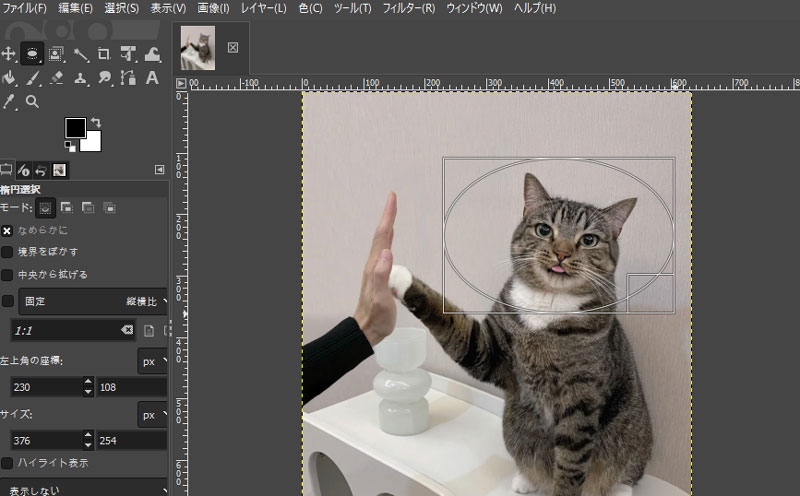Image resolution: width=800 pixels, height=496 pixels.
Task: Select the Zoom magnifier tool
Action: 32,102
